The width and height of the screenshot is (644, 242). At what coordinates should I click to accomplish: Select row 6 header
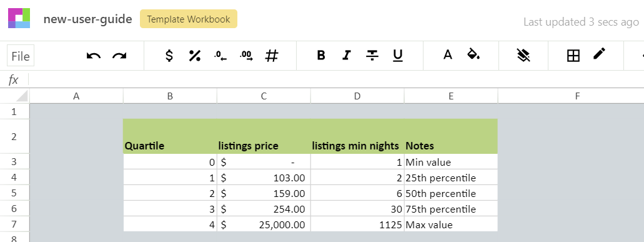coord(14,209)
